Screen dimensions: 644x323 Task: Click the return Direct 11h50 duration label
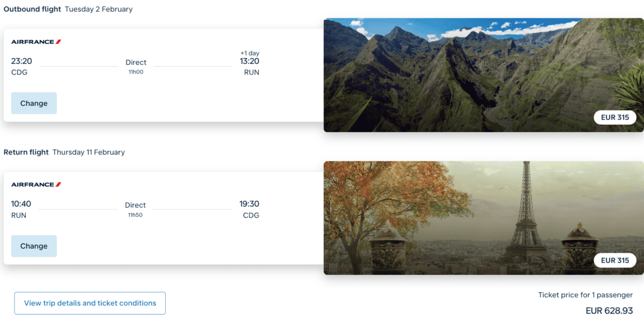click(x=135, y=209)
